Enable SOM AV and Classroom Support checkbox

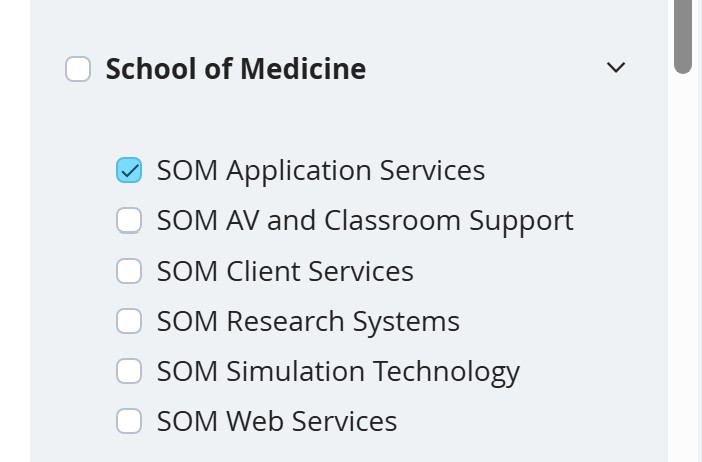pos(129,220)
